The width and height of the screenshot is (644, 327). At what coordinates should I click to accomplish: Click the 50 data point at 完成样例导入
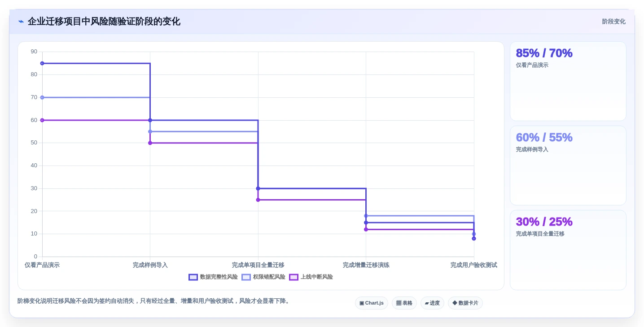pos(150,143)
